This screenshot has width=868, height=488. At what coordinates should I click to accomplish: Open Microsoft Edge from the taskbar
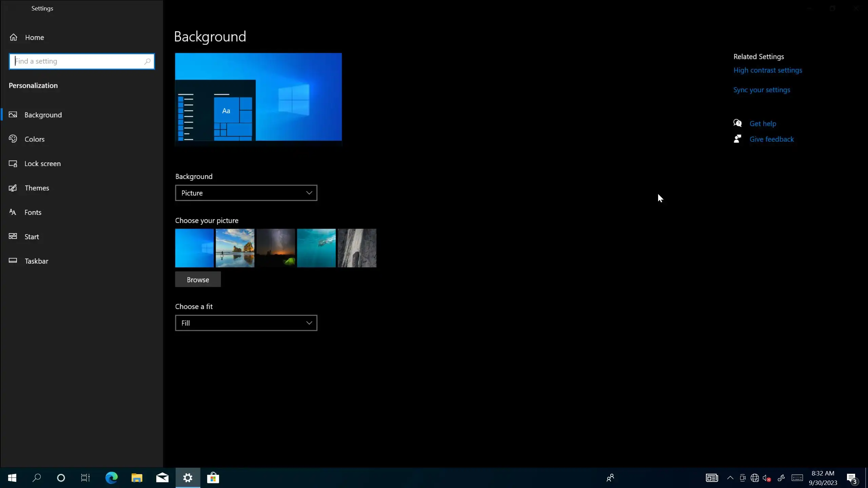click(x=111, y=478)
